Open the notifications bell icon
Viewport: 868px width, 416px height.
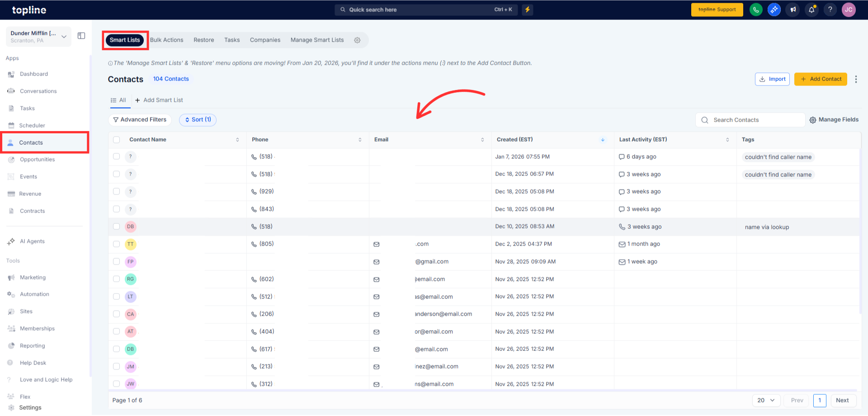(811, 9)
